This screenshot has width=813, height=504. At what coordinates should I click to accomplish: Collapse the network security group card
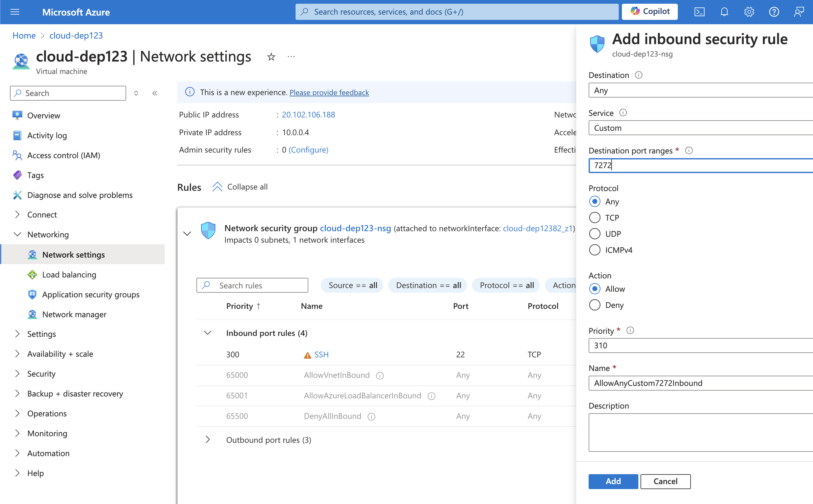pos(187,234)
